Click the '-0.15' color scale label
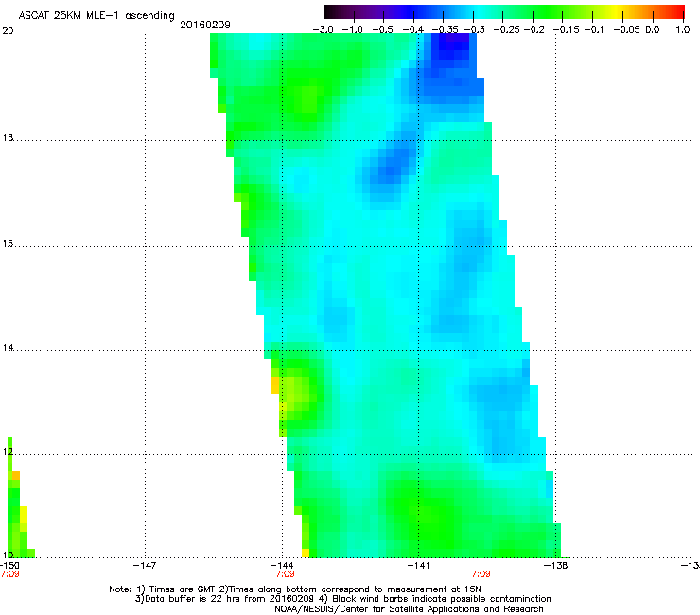 (x=566, y=30)
